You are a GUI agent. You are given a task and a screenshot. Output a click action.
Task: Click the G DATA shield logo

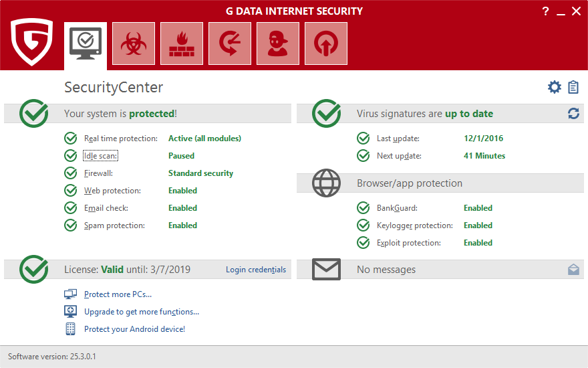(x=31, y=42)
